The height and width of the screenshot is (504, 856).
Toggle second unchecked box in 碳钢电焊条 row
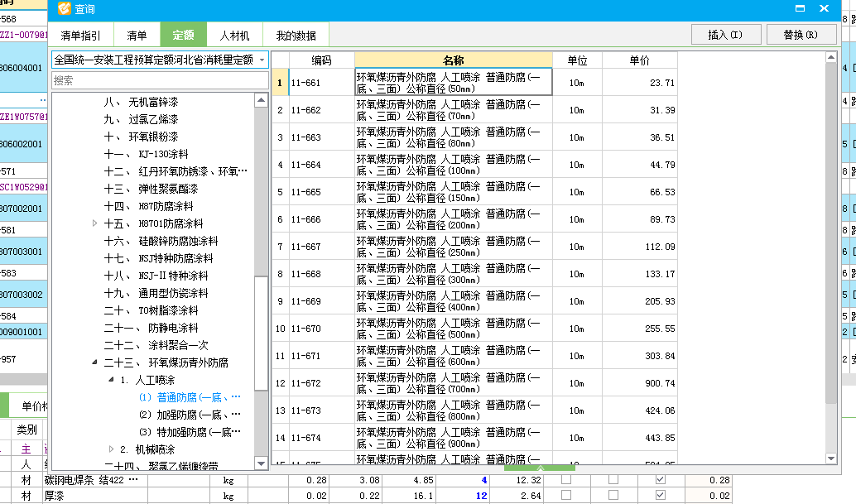pyautogui.click(x=613, y=479)
